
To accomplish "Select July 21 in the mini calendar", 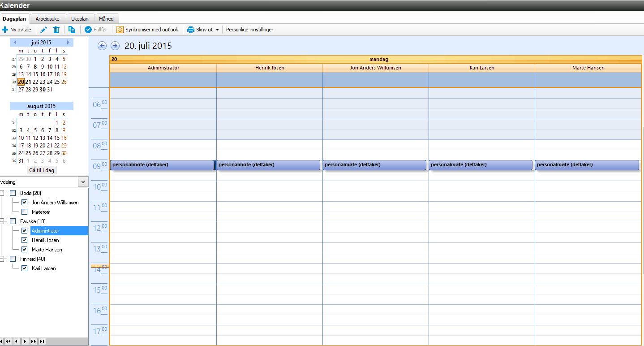I will click(x=28, y=82).
